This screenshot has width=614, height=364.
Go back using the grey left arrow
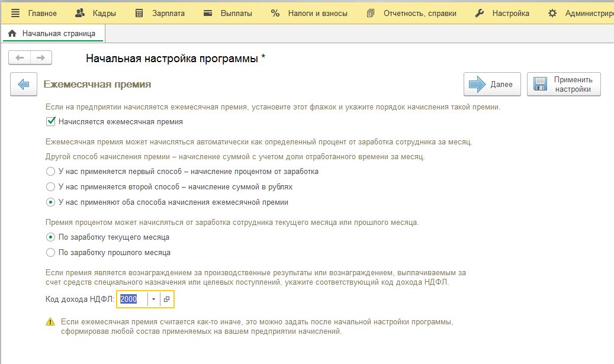coord(20,58)
